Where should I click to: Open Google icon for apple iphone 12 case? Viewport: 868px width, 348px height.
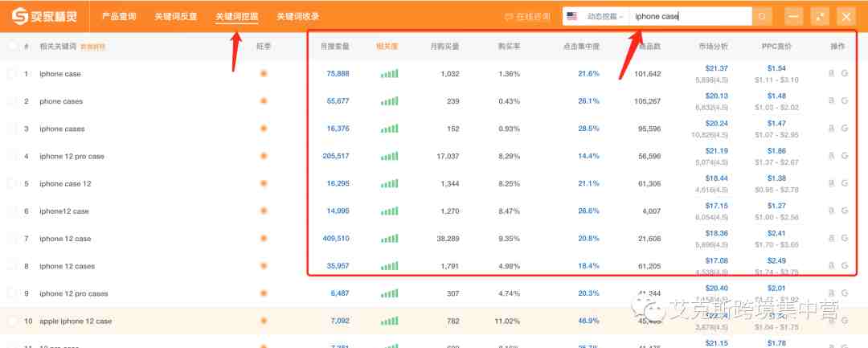844,321
